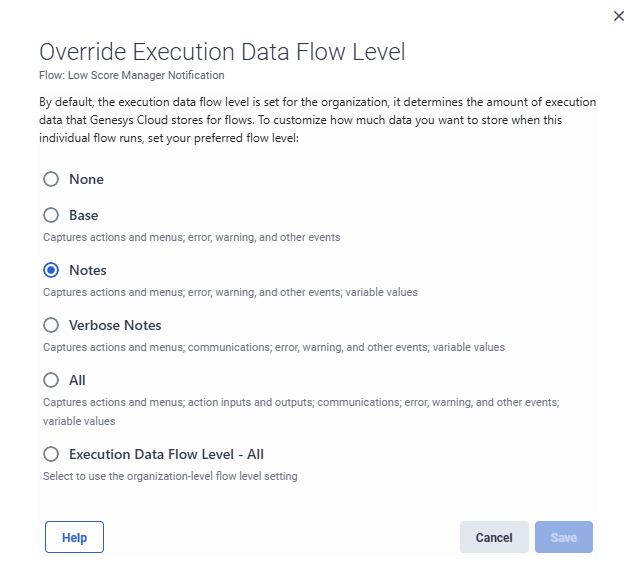Click the "Notes" option label text

click(x=88, y=270)
